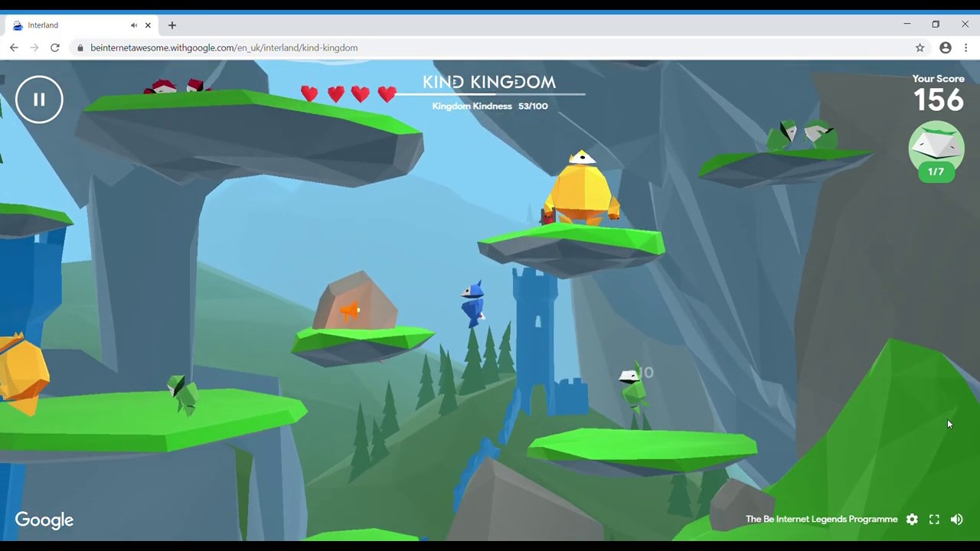The image size is (980, 551).
Task: Open Chrome three-dot menu
Action: (966, 47)
